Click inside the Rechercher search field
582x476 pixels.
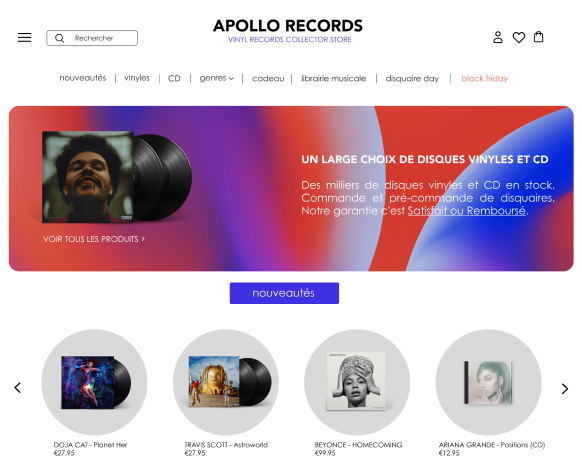[x=92, y=38]
